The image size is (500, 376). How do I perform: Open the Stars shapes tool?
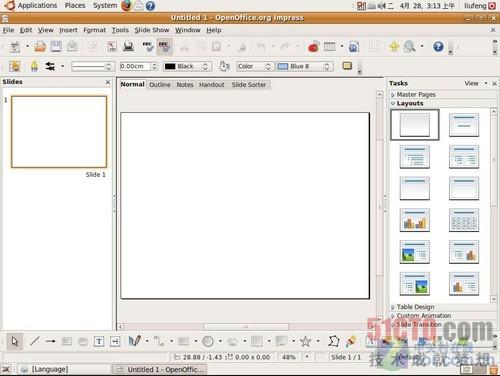[x=305, y=341]
